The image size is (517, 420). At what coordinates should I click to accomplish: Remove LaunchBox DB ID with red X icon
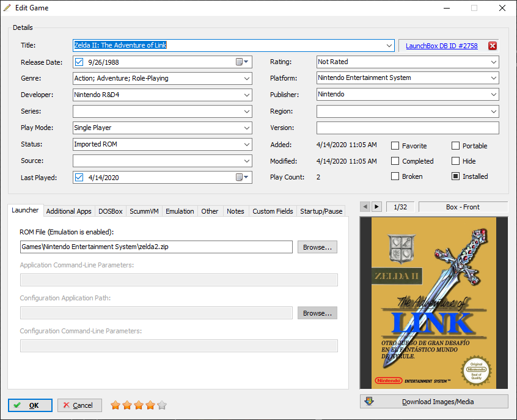(493, 46)
